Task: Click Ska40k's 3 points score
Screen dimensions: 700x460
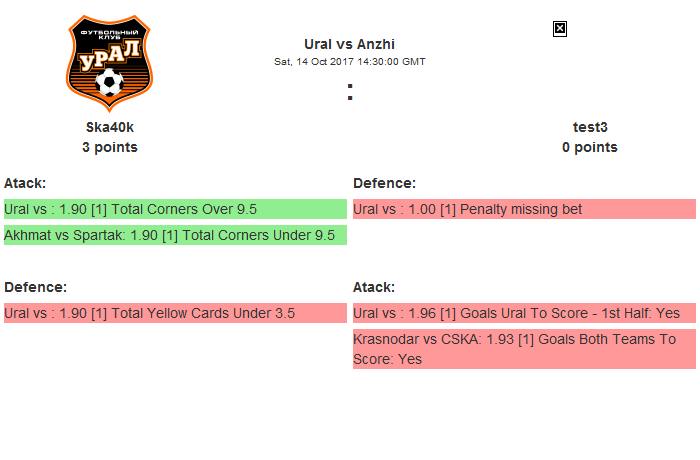Action: tap(110, 147)
